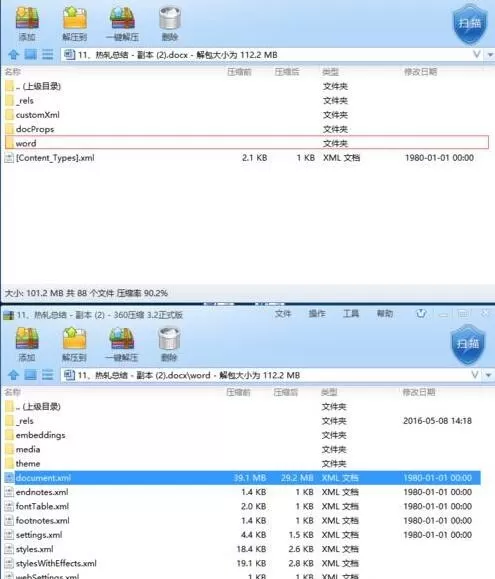Select parent directory row in upper window
This screenshot has width=495, height=579.
[x=247, y=86]
